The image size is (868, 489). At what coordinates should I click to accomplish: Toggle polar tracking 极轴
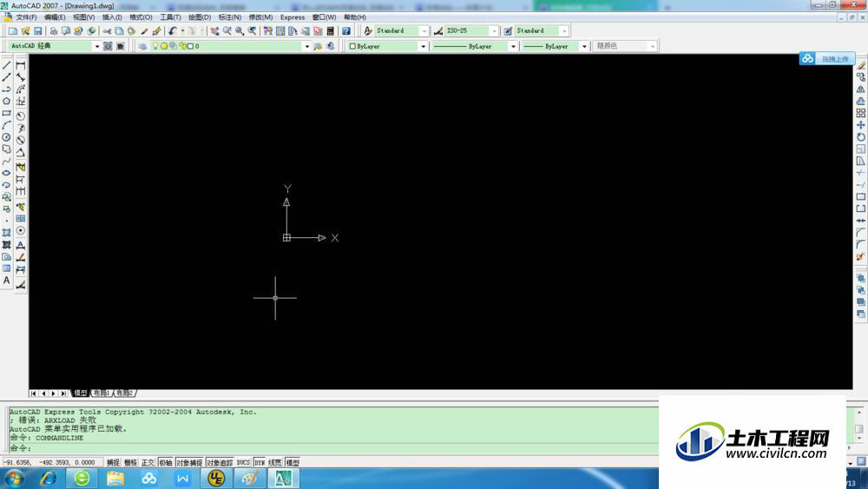pos(166,462)
